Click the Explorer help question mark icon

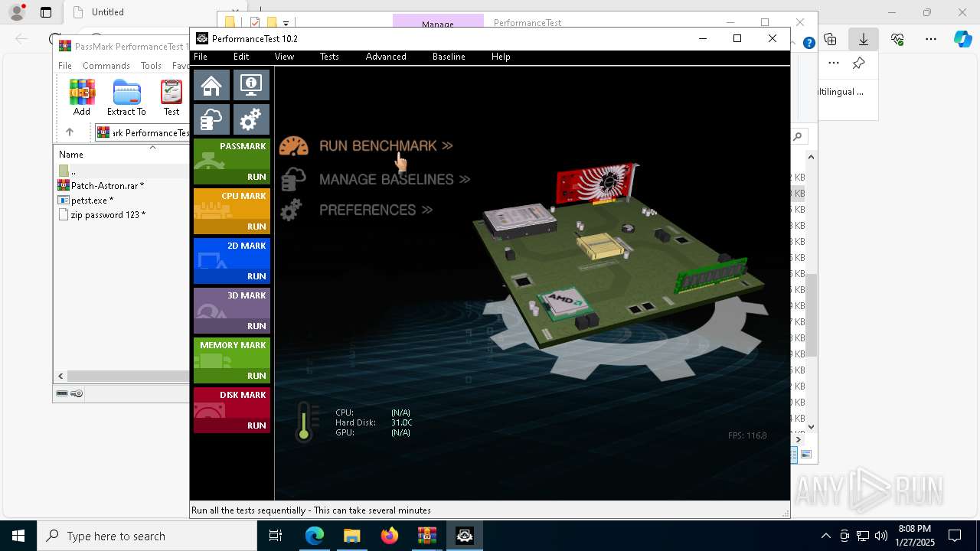click(x=808, y=43)
